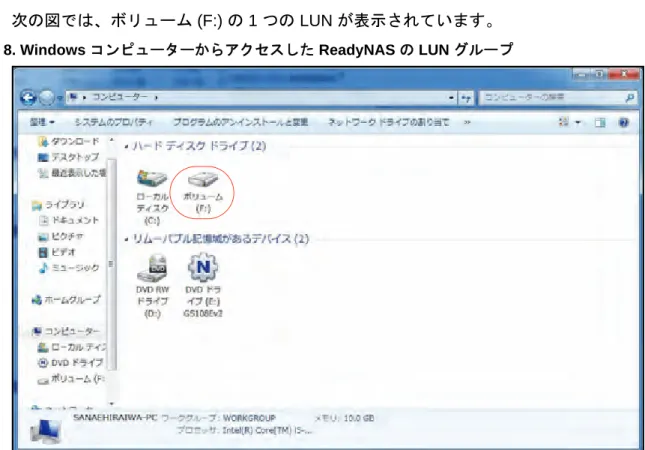The image size is (645, 450).
Task: Click メモリ: 10.0 GB in details pane
Action: [344, 418]
